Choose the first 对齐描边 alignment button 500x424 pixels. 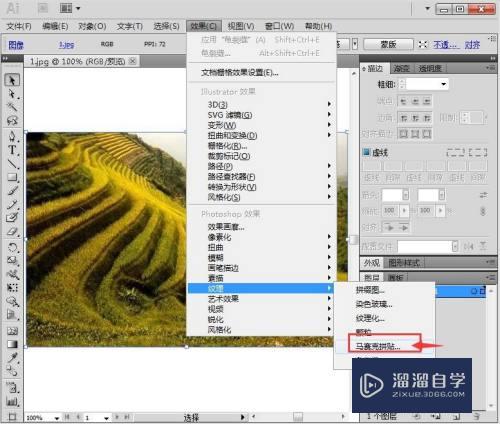pyautogui.click(x=403, y=134)
